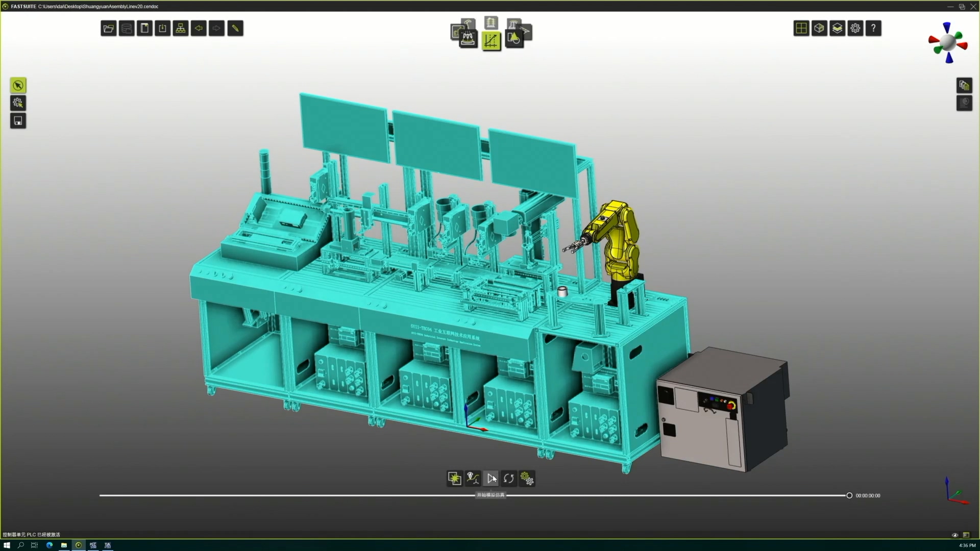Open the hierarchy tree structure icon
The height and width of the screenshot is (551, 980).
click(181, 29)
